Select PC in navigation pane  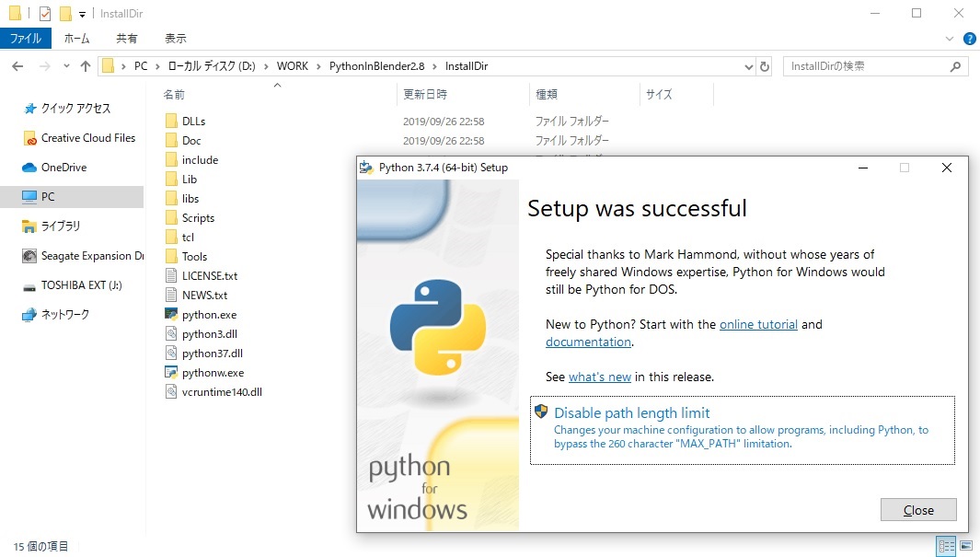tap(72, 196)
